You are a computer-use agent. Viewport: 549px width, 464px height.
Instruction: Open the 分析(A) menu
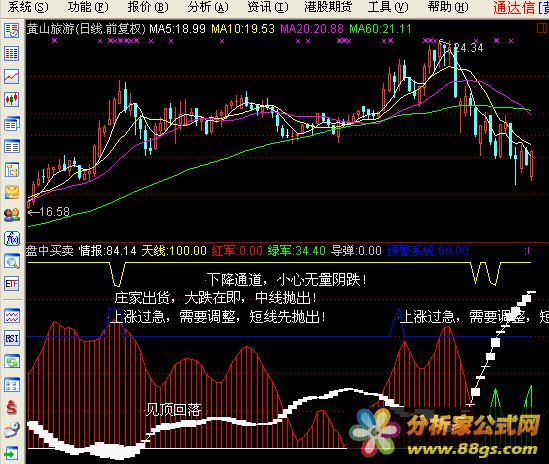point(208,7)
